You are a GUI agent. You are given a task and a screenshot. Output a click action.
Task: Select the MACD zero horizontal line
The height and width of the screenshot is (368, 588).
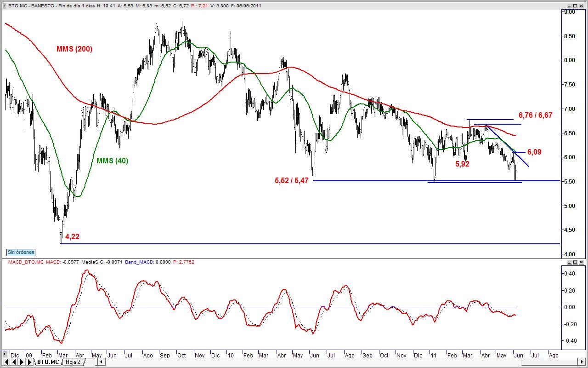[260, 307]
